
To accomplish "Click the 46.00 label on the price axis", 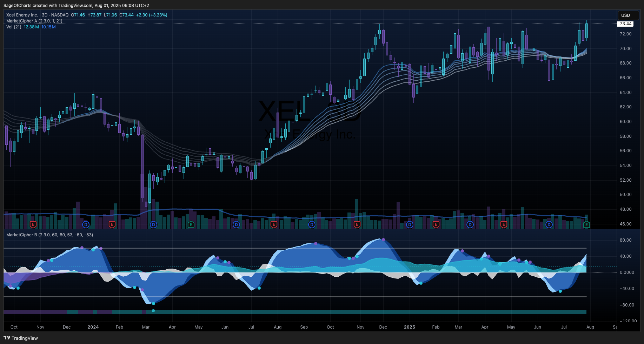I will [x=625, y=224].
